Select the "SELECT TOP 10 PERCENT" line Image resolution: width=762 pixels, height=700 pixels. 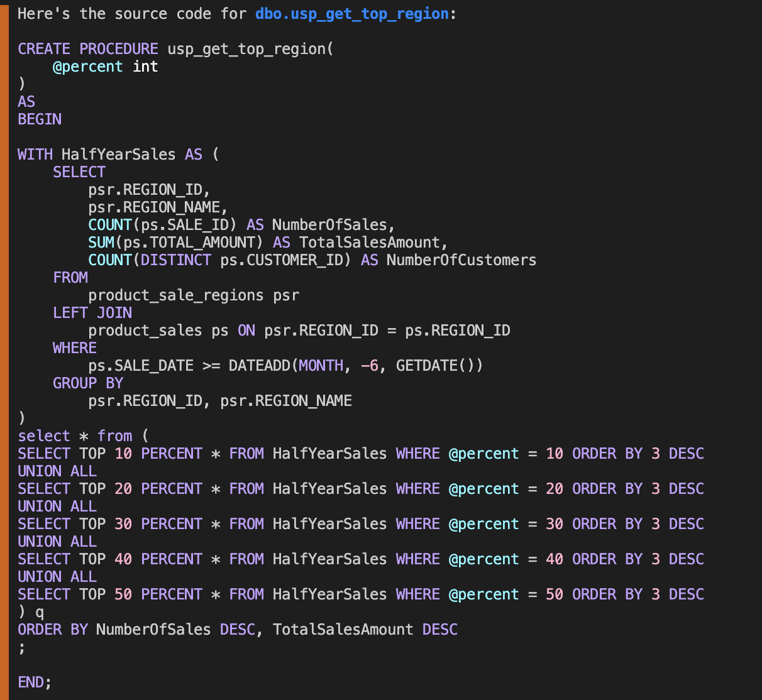coord(361,454)
